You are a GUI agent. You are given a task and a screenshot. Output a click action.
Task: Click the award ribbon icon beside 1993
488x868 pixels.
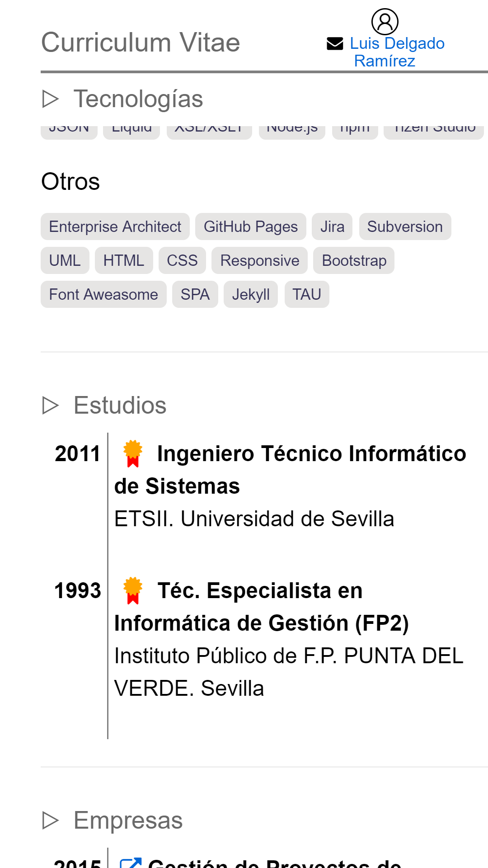pyautogui.click(x=133, y=590)
